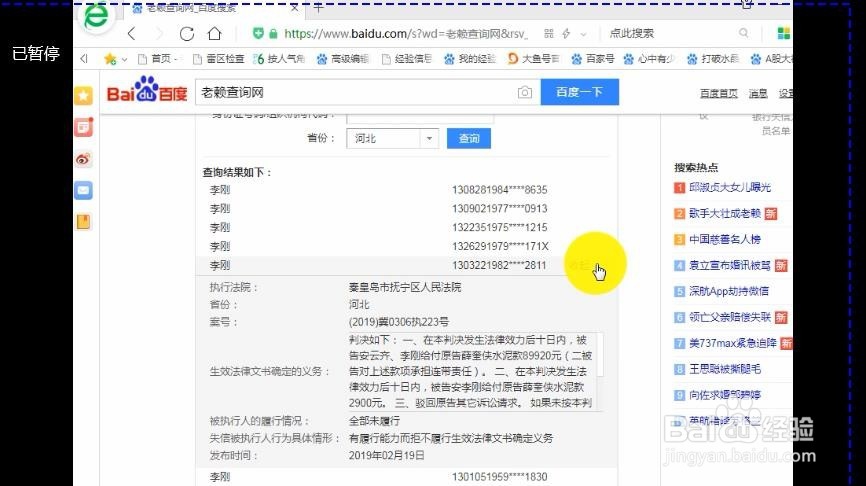
Task: Select the 李刚 row ending 1830
Action: (x=405, y=477)
